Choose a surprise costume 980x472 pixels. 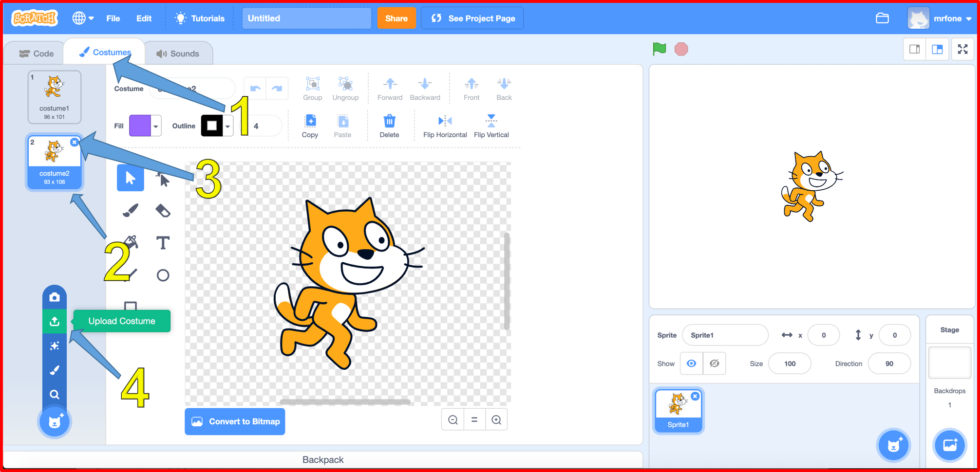coord(55,346)
